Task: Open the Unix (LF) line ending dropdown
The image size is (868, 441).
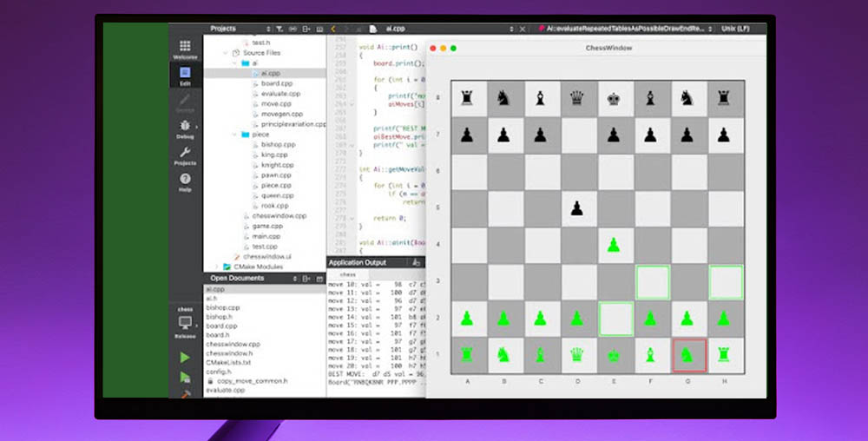Action: (x=742, y=28)
